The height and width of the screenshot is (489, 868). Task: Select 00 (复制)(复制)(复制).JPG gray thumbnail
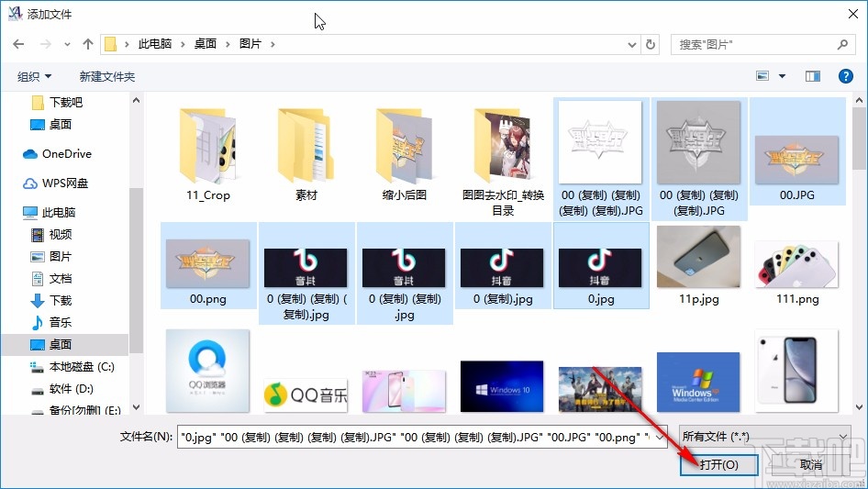click(x=698, y=159)
